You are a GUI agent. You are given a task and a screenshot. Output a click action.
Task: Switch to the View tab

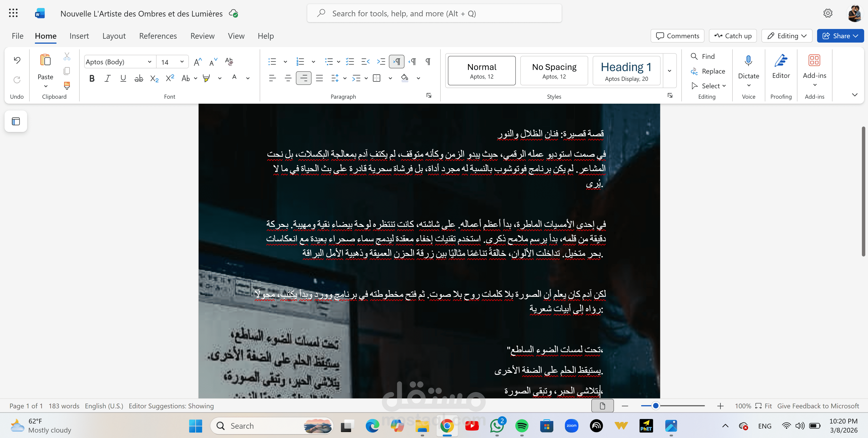(x=236, y=36)
